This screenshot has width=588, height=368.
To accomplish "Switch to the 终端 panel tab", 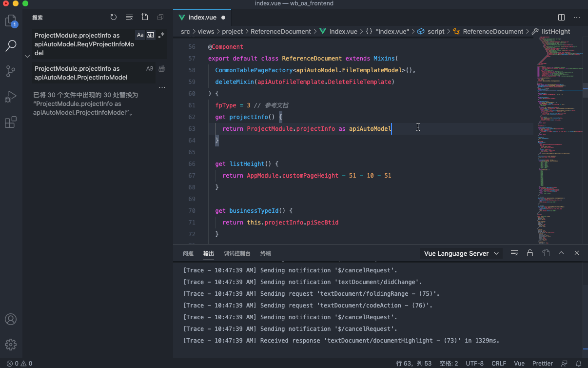I will 266,253.
